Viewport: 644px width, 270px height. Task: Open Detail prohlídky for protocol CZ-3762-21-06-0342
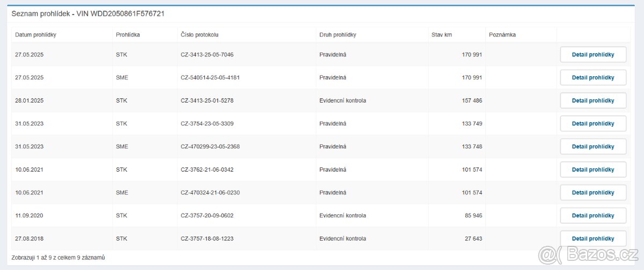[593, 170]
